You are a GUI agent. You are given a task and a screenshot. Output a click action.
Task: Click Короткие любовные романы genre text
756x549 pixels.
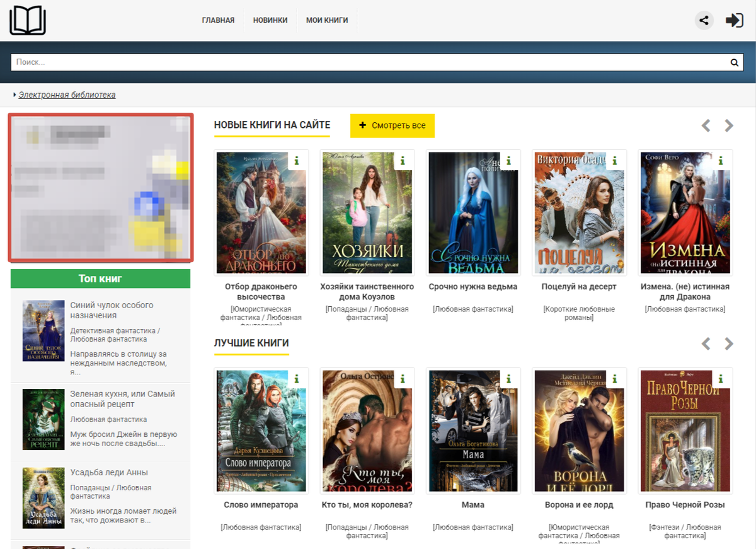pos(579,314)
